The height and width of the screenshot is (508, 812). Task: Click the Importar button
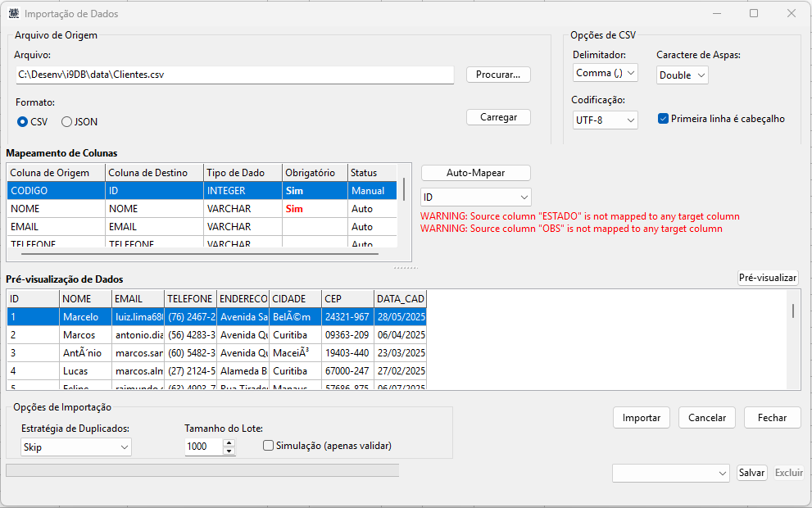pyautogui.click(x=641, y=418)
